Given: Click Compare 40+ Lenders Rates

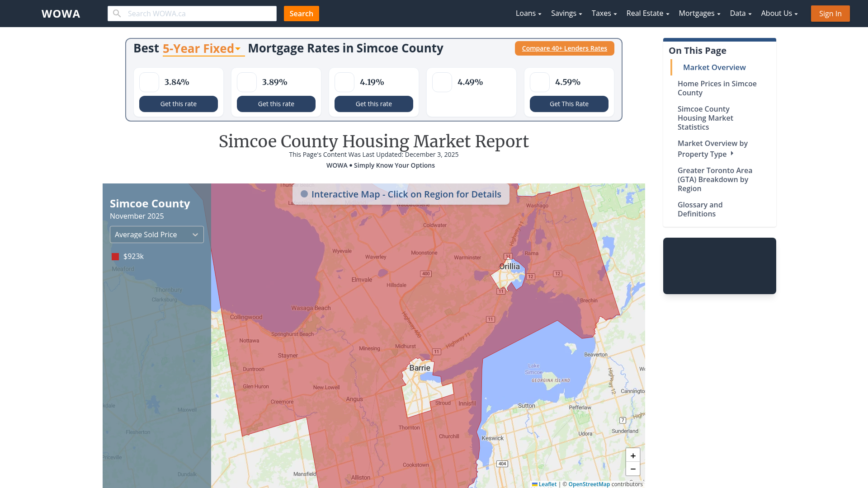Looking at the screenshot, I should tap(564, 48).
